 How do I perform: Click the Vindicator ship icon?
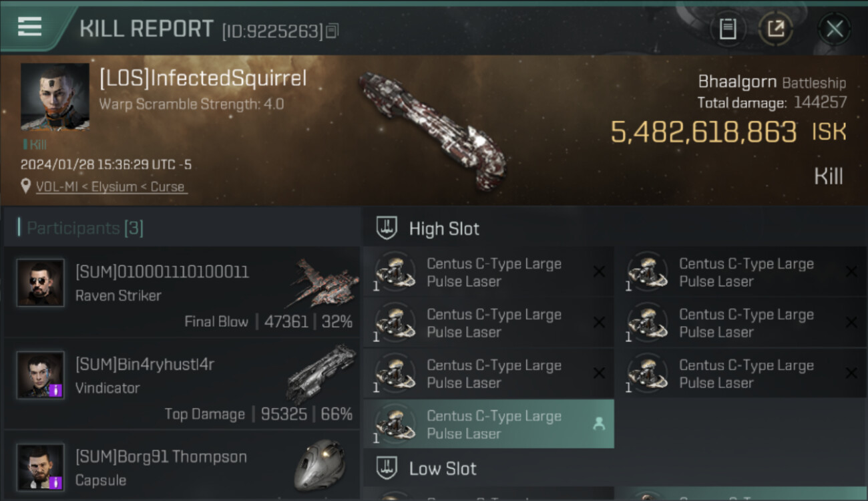(x=321, y=373)
